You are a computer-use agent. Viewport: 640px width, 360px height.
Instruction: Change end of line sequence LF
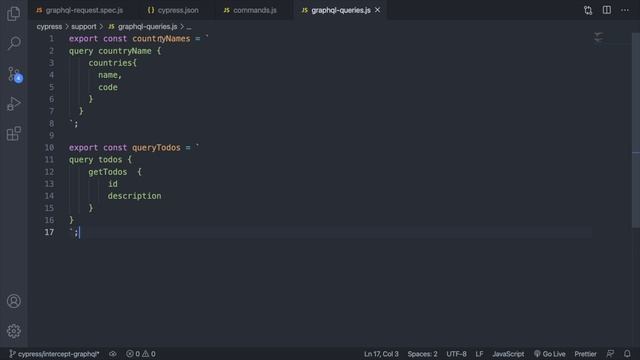(x=479, y=354)
